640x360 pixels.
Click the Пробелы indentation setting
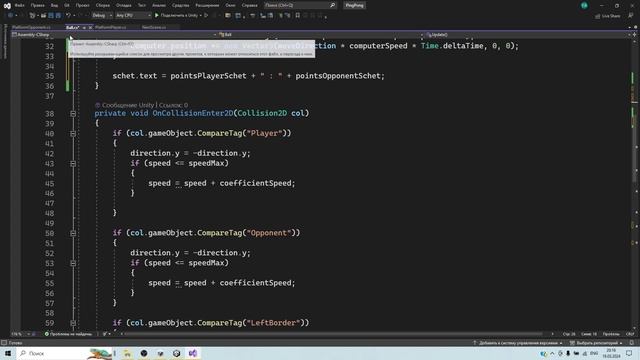(x=611, y=334)
